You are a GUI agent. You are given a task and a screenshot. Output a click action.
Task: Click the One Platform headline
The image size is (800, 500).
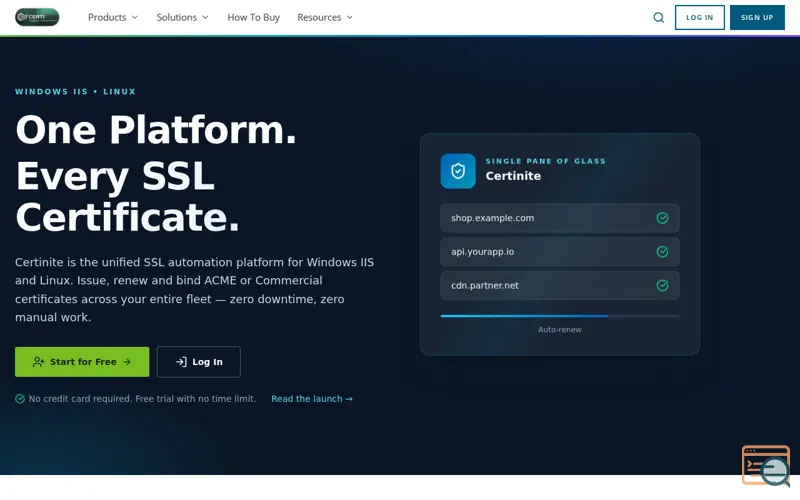point(156,130)
